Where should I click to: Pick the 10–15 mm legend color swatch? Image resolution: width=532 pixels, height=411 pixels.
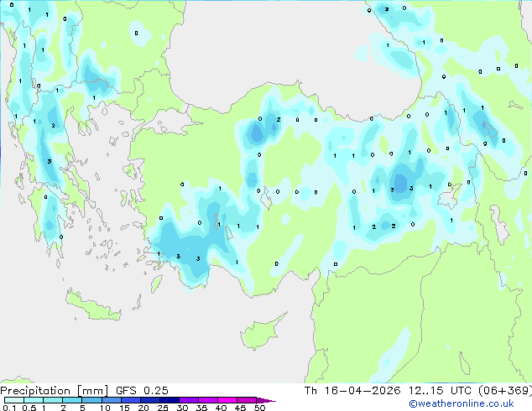click(111, 400)
